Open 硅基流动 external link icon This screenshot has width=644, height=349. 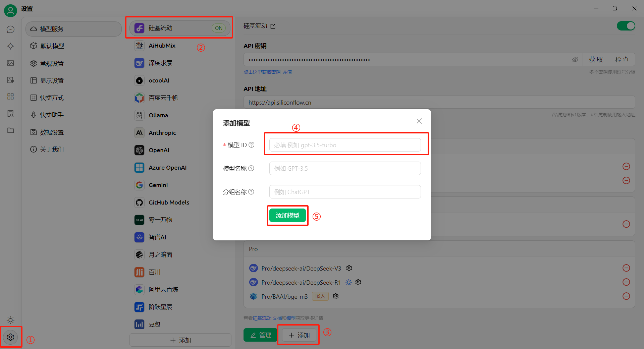coord(273,26)
